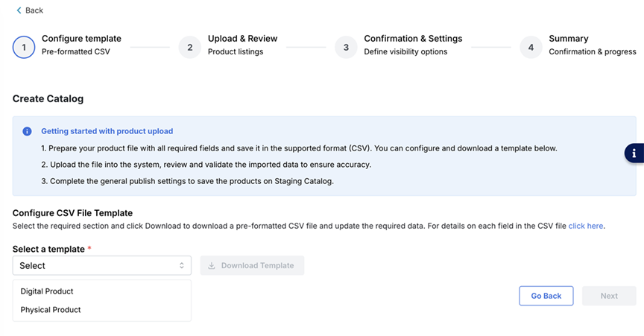Click step 2 circle for Upload & Review

190,47
